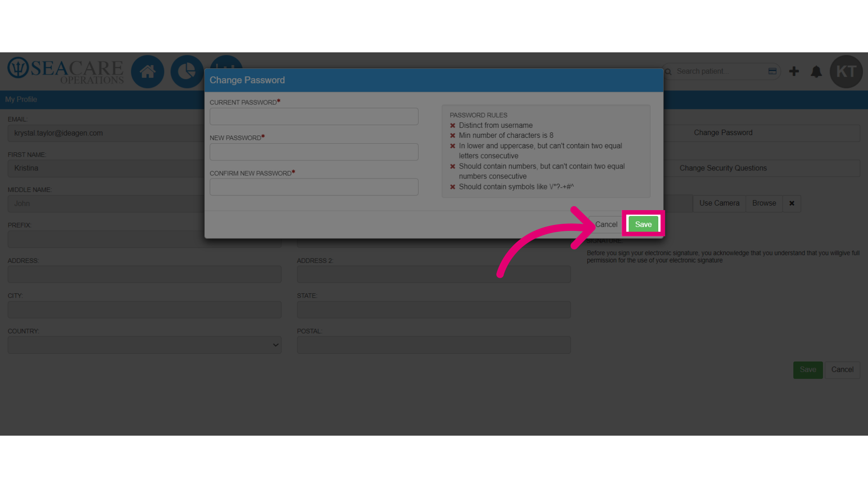Click the card icon in patient search
Viewport: 868px width, 488px height.
tap(772, 71)
